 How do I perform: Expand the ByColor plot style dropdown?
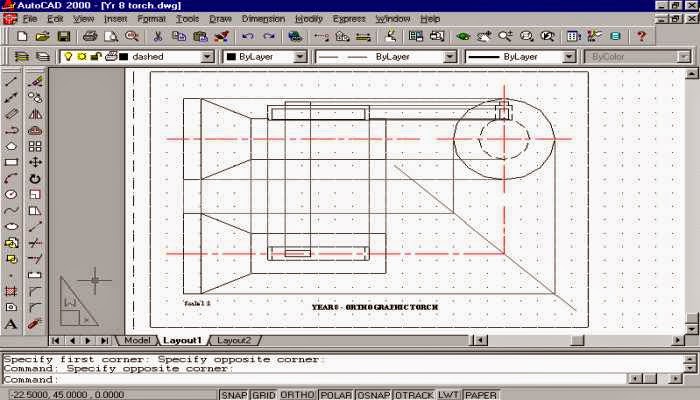683,57
